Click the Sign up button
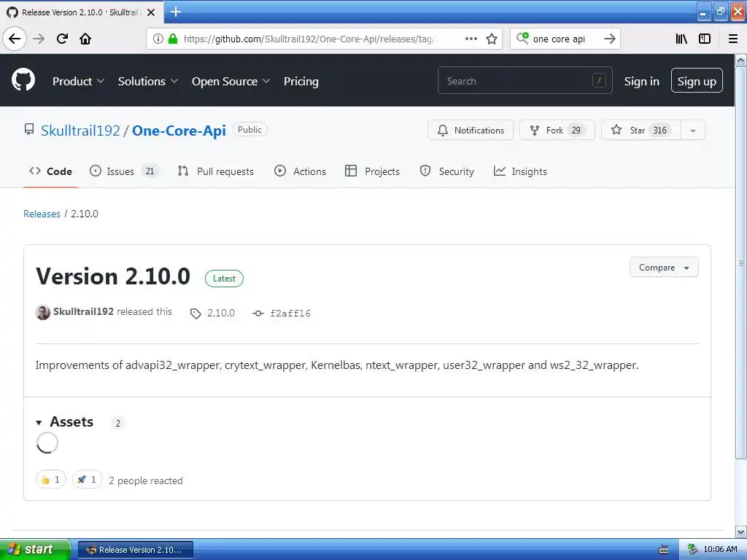This screenshot has width=747, height=560. [x=697, y=80]
